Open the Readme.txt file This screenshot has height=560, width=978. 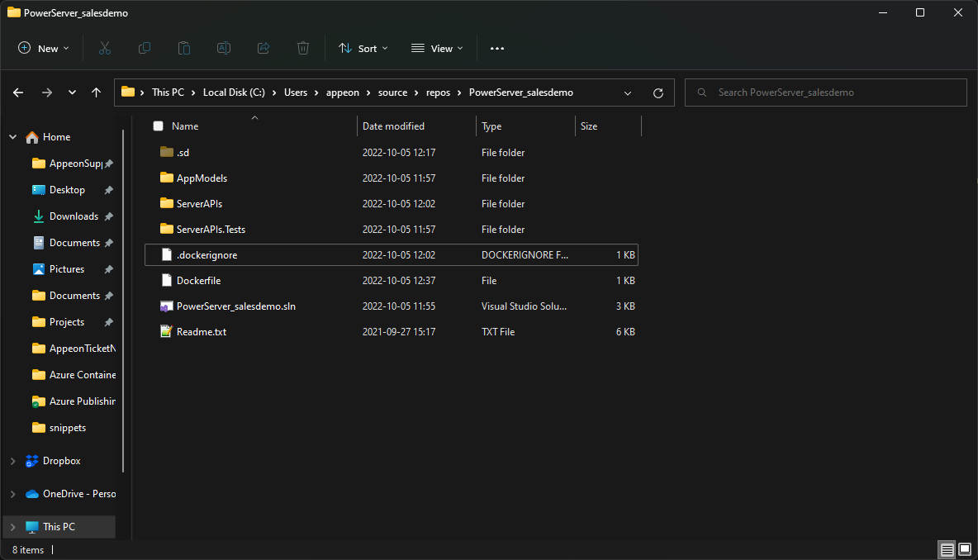point(202,331)
